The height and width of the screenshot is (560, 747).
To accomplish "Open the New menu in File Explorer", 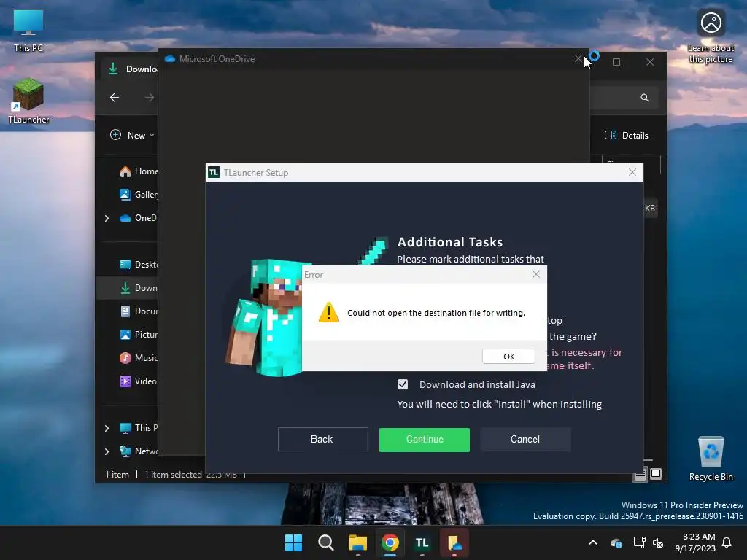I will [133, 135].
